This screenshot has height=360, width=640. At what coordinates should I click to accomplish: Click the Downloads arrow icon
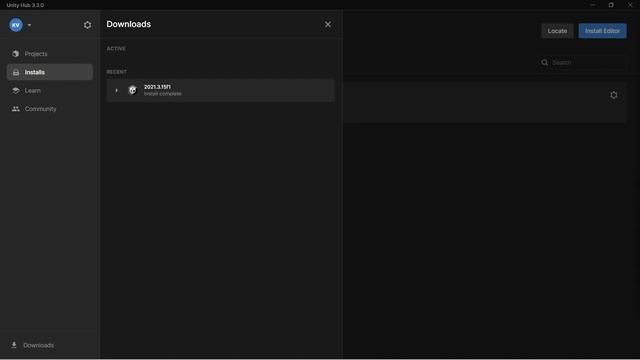14,345
